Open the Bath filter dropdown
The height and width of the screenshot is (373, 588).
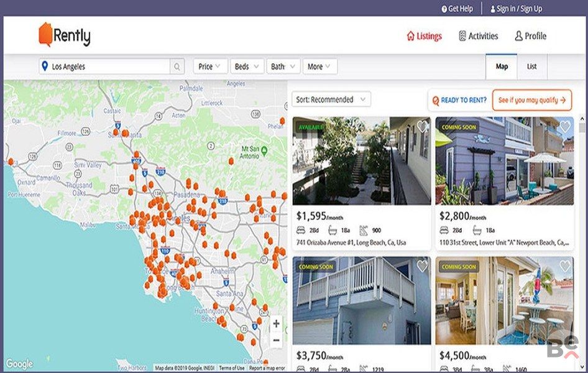coord(283,67)
